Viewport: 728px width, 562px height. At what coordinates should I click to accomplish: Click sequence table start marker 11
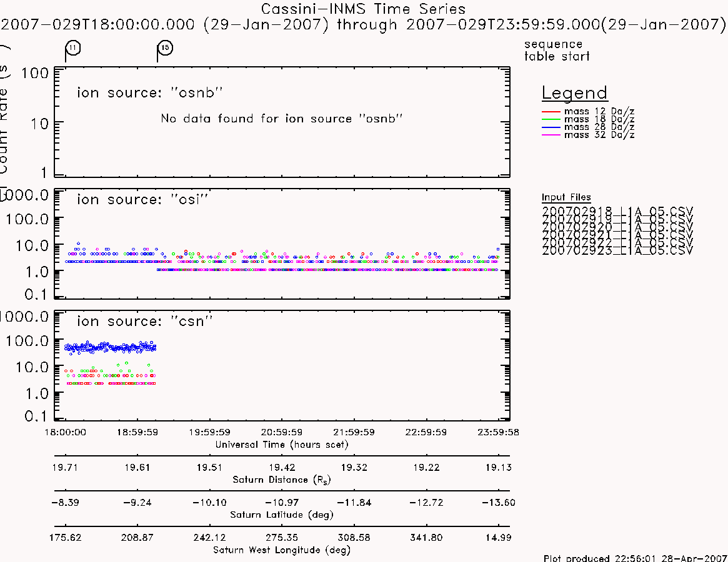(73, 48)
